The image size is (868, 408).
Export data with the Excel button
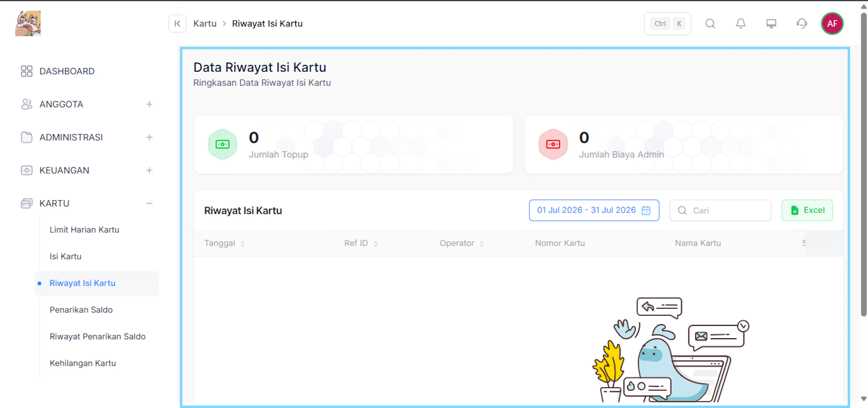(x=807, y=210)
